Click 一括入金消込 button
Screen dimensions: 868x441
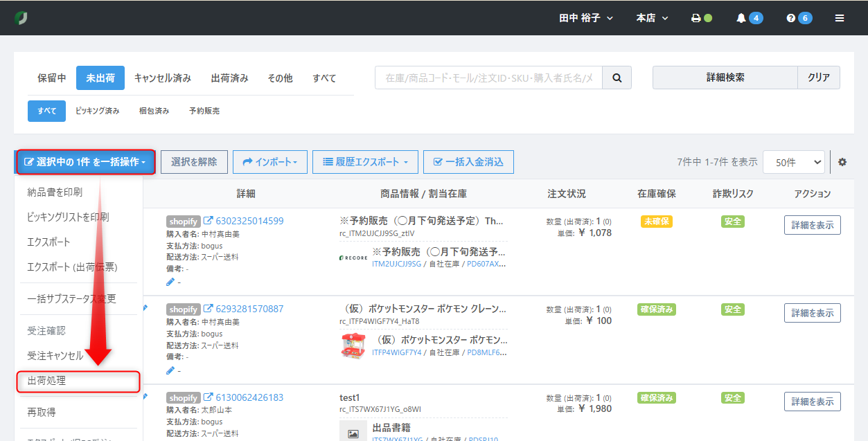(468, 162)
